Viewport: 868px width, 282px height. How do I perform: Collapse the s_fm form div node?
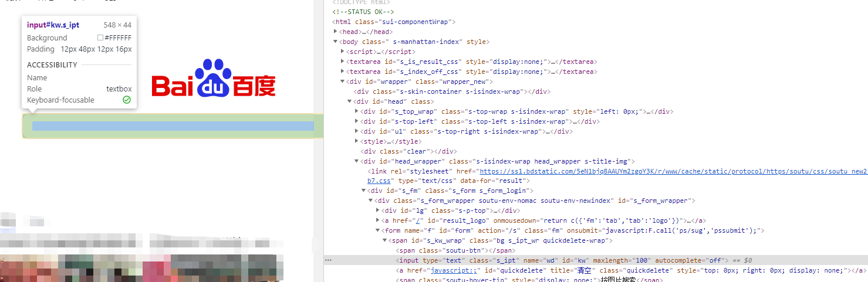(x=364, y=191)
